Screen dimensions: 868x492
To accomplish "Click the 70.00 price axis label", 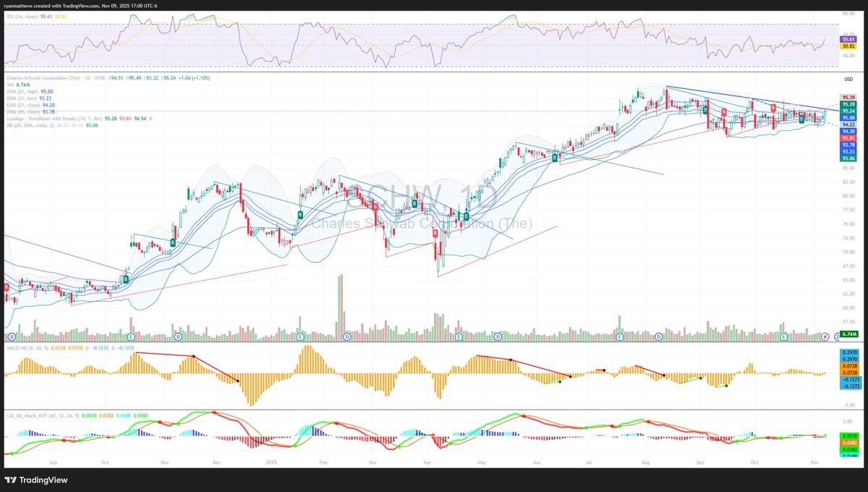I will tap(848, 252).
